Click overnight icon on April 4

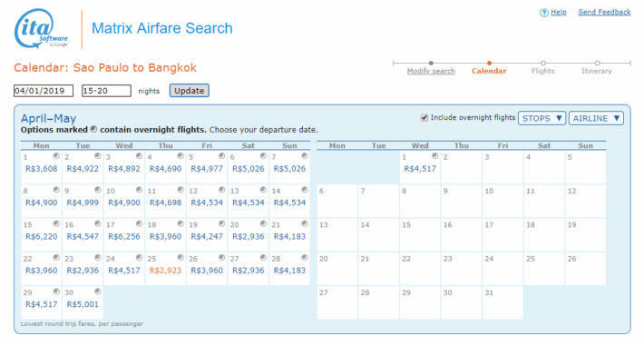[181, 156]
